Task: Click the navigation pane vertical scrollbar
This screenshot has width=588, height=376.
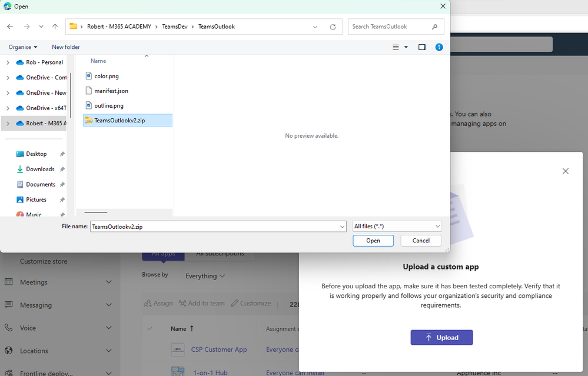Action: [70, 95]
